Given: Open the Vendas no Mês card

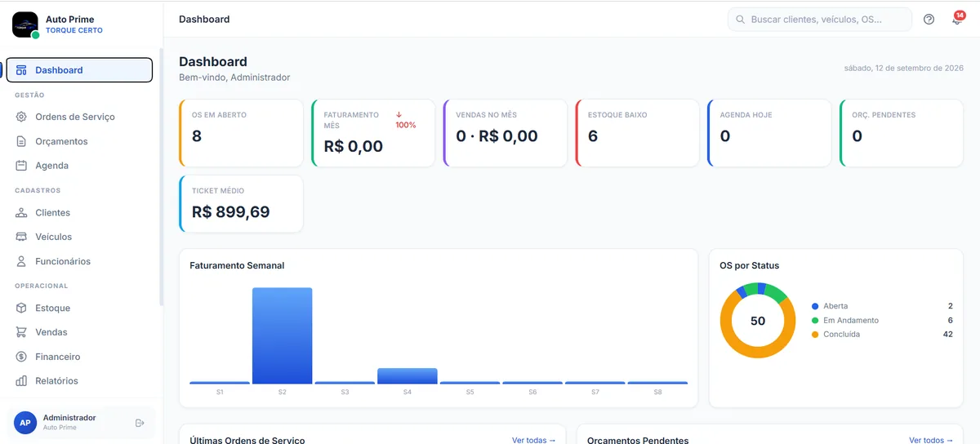Looking at the screenshot, I should pyautogui.click(x=506, y=133).
